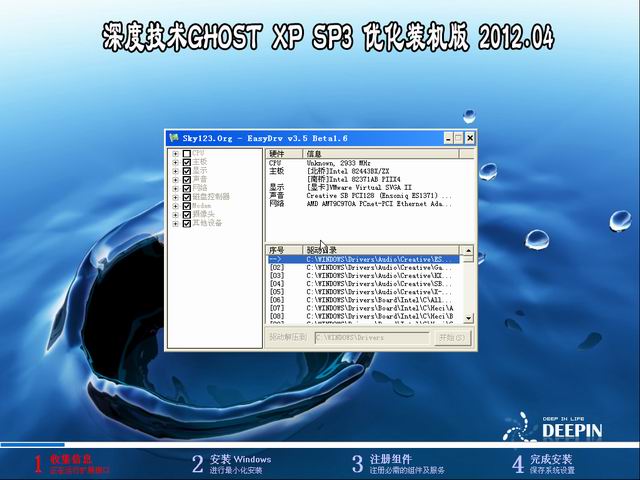640x480 pixels.
Task: Expand the 摄像头 tree node
Action: [x=175, y=215]
